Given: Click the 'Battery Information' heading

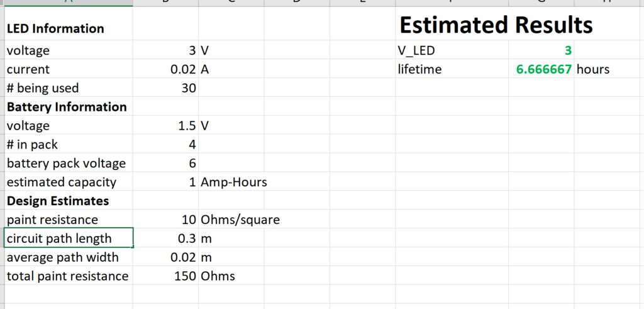Looking at the screenshot, I should point(68,107).
